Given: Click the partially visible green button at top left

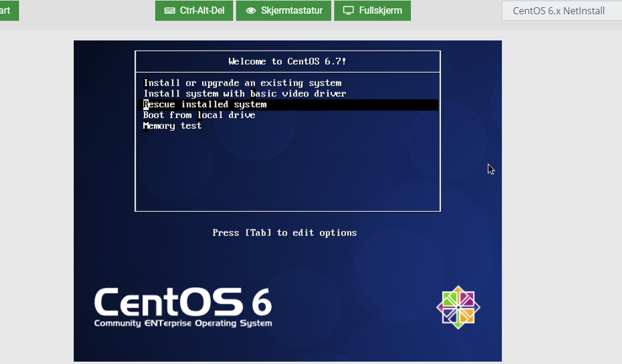Looking at the screenshot, I should (x=9, y=11).
